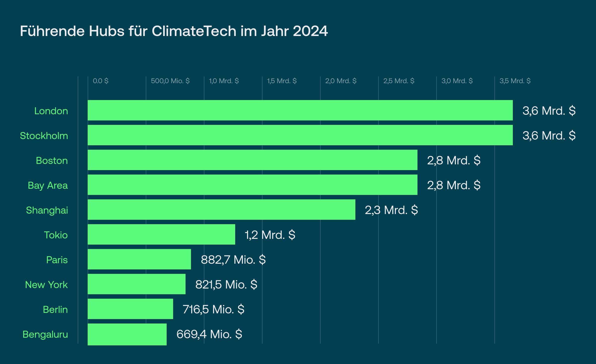Click the 882,7 Mio. $ value label

(233, 260)
